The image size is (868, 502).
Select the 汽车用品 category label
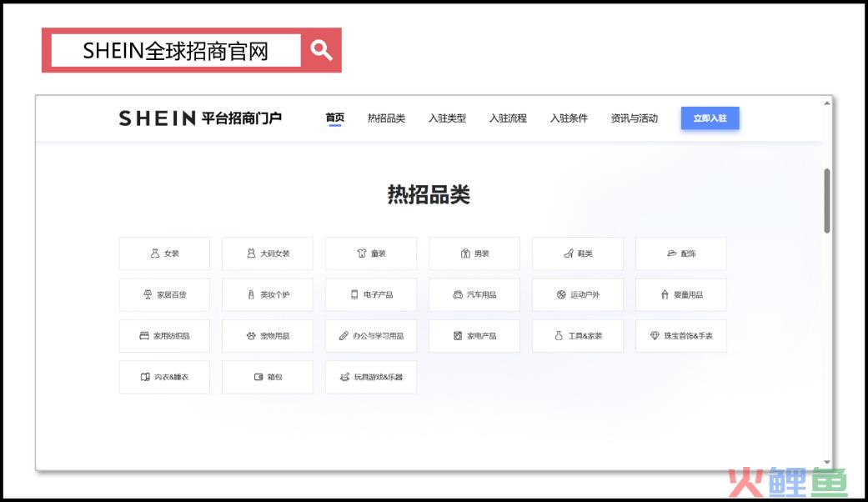482,294
